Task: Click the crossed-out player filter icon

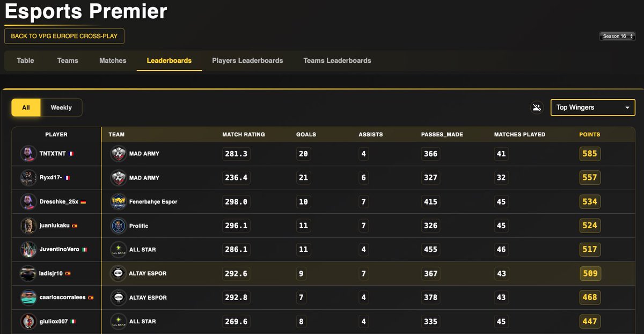Action: coord(536,107)
